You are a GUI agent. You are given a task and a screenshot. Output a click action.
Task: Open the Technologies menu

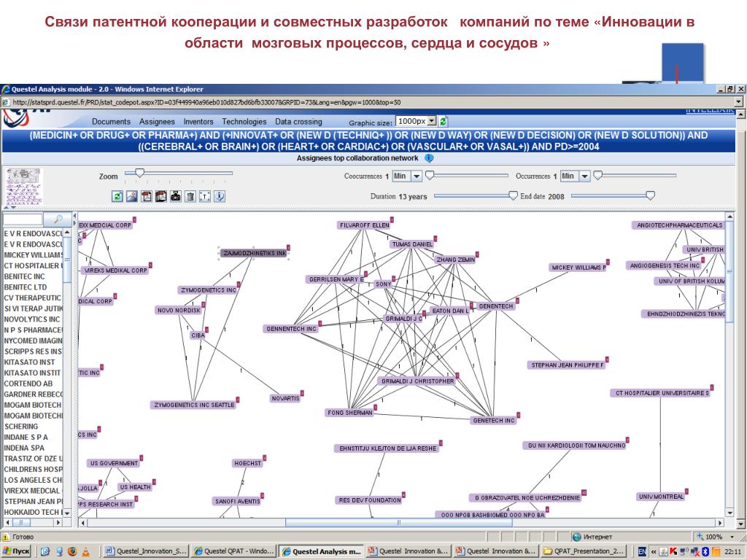coord(244,122)
